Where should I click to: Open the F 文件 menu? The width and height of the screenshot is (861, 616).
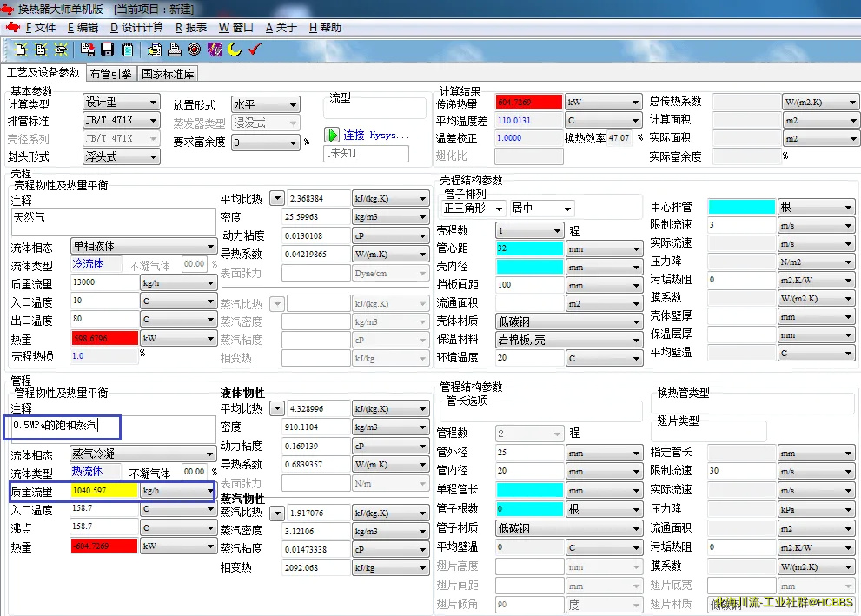click(41, 28)
